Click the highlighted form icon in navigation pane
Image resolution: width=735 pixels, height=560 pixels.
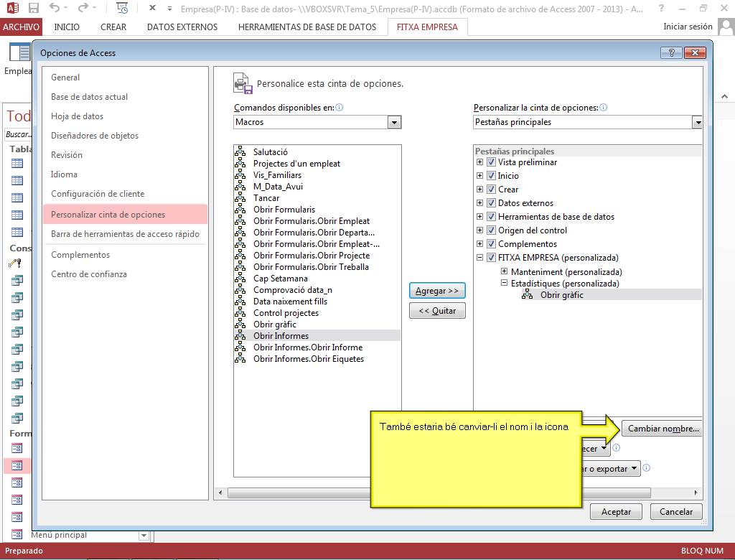coord(17,465)
